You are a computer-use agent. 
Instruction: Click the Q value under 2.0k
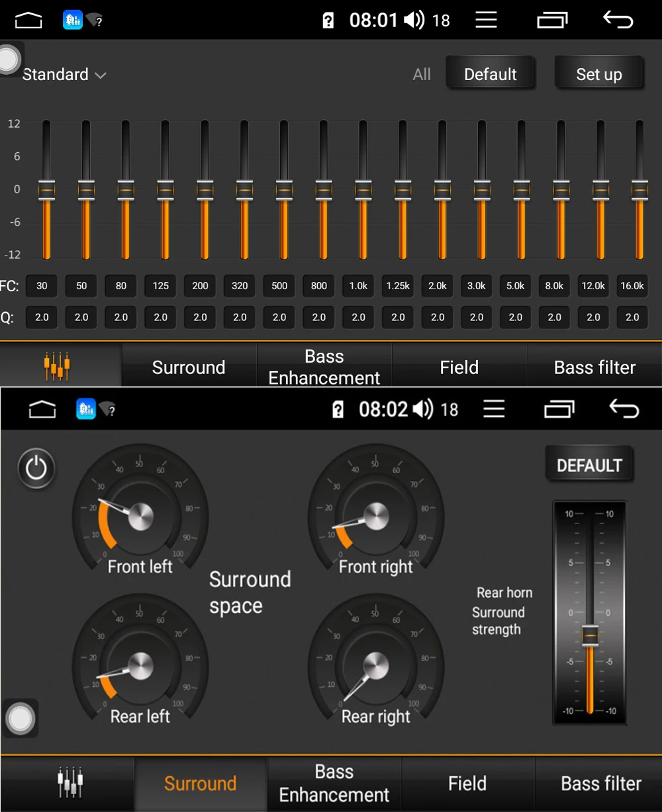(x=438, y=317)
